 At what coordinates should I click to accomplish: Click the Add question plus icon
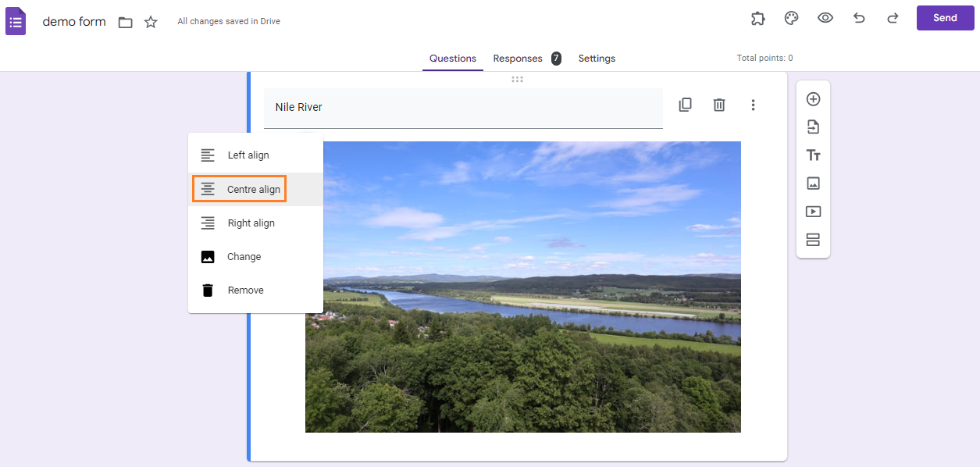(x=813, y=99)
